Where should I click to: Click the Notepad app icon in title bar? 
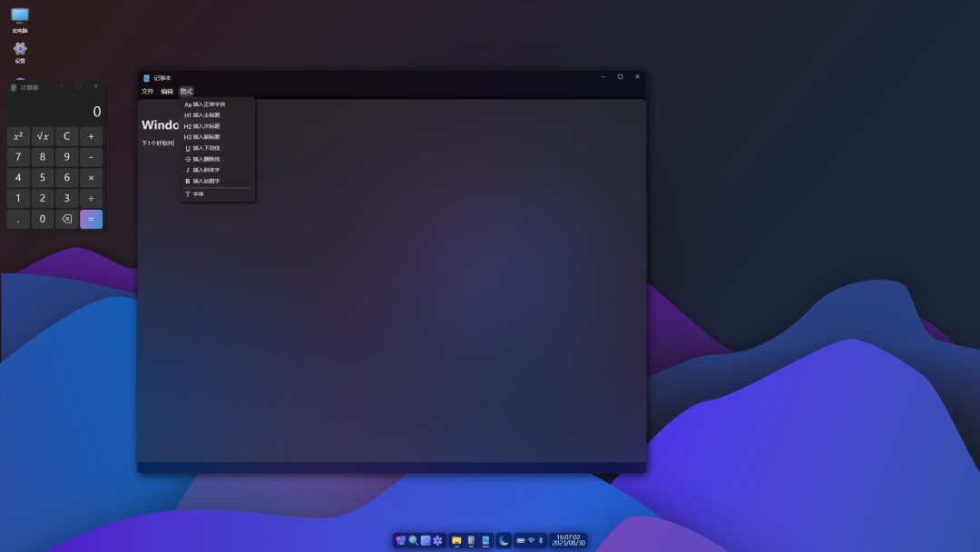point(146,78)
